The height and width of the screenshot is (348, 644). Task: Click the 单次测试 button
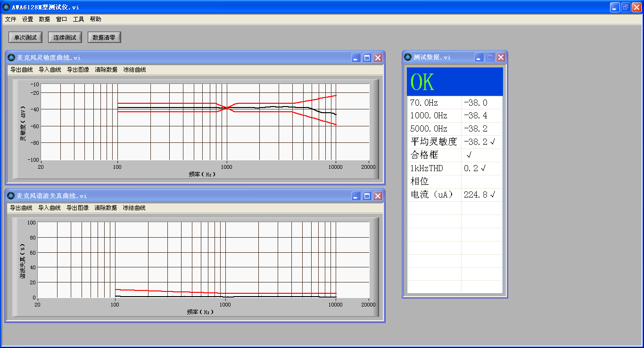[x=25, y=37]
